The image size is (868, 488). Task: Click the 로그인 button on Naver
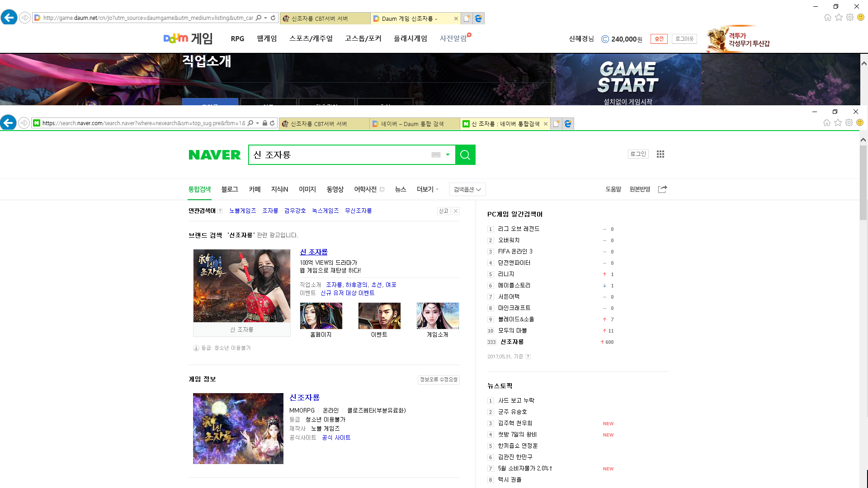point(638,154)
